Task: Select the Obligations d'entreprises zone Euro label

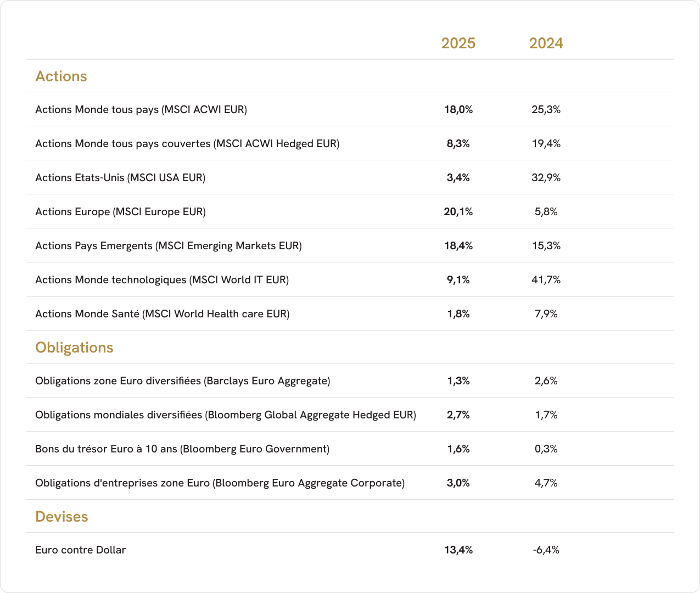Action: (220, 483)
